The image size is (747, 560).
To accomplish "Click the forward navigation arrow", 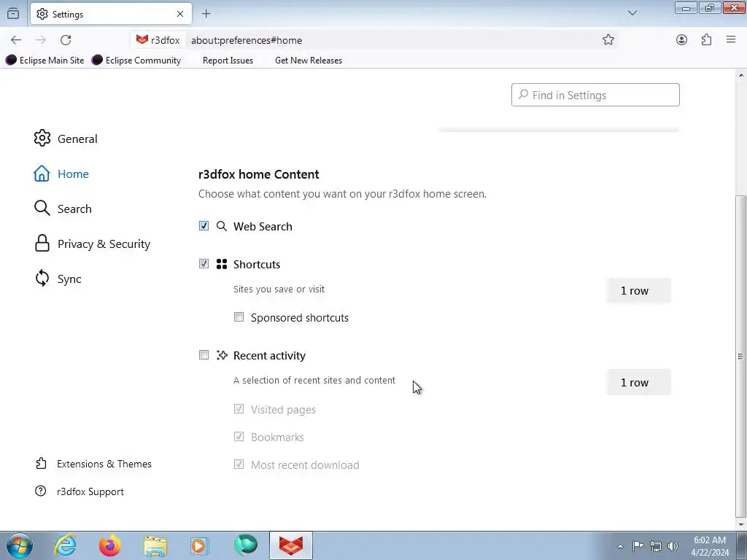I will click(x=41, y=40).
